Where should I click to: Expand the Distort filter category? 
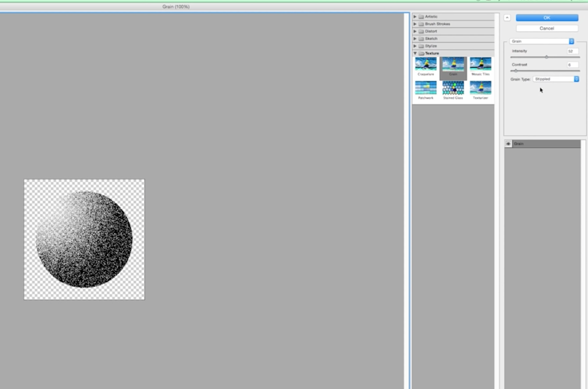[x=415, y=31]
